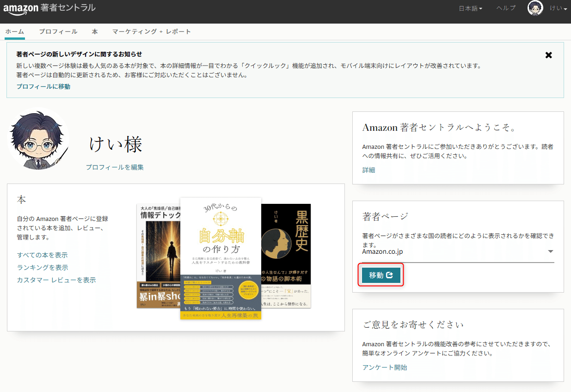Open the 日本語 language dropdown
This screenshot has height=392, width=571.
pyautogui.click(x=470, y=8)
